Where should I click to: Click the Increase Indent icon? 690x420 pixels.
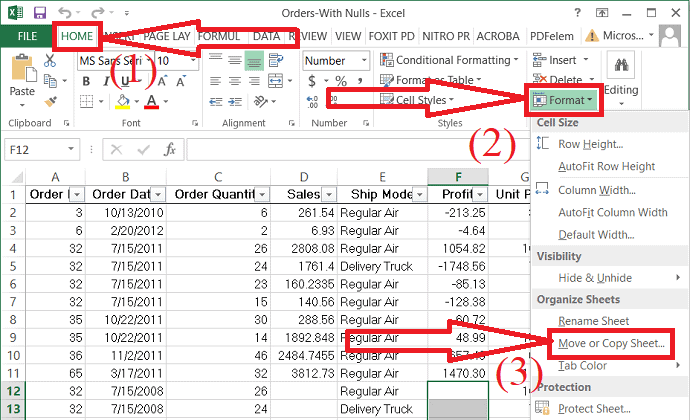235,102
